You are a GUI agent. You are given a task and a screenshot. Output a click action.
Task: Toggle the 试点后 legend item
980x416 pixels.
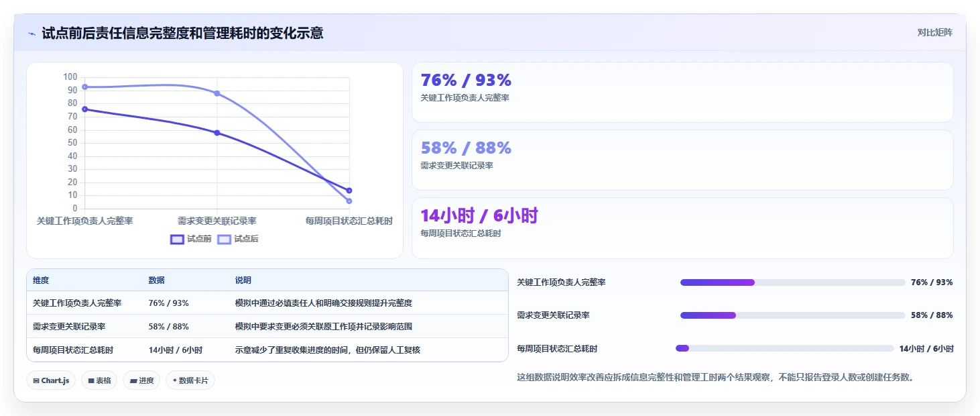tap(238, 239)
